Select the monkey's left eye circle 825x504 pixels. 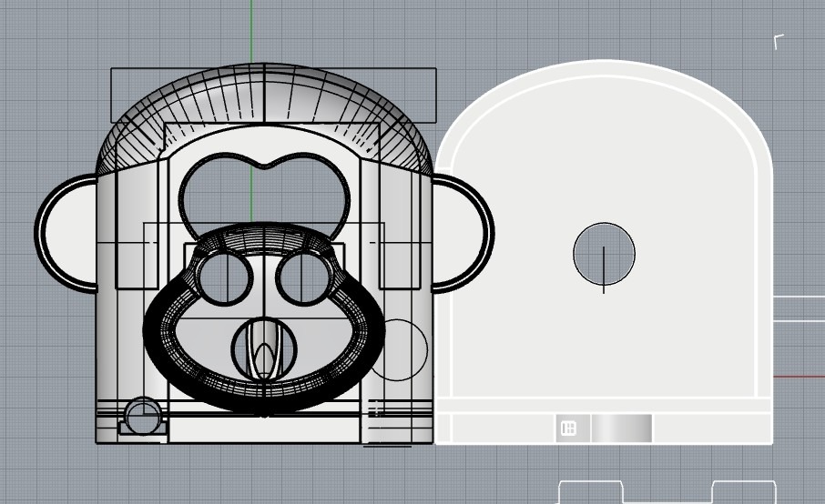(225, 278)
